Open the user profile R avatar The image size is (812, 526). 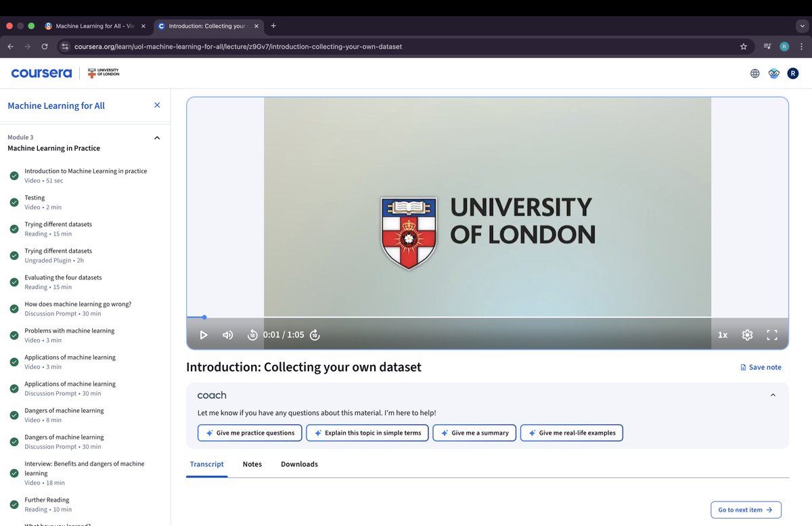point(793,73)
